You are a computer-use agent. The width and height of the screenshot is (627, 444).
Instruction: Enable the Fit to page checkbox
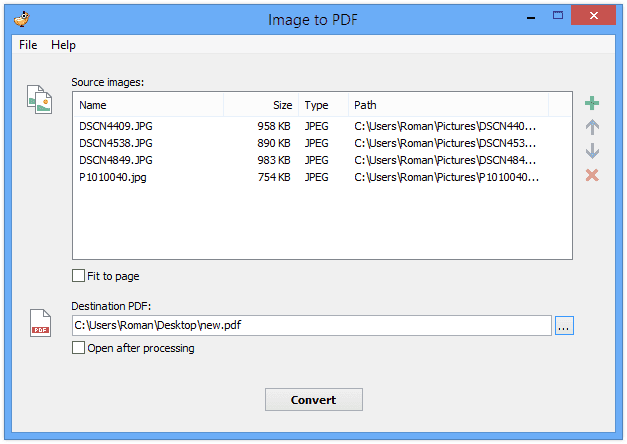click(78, 276)
